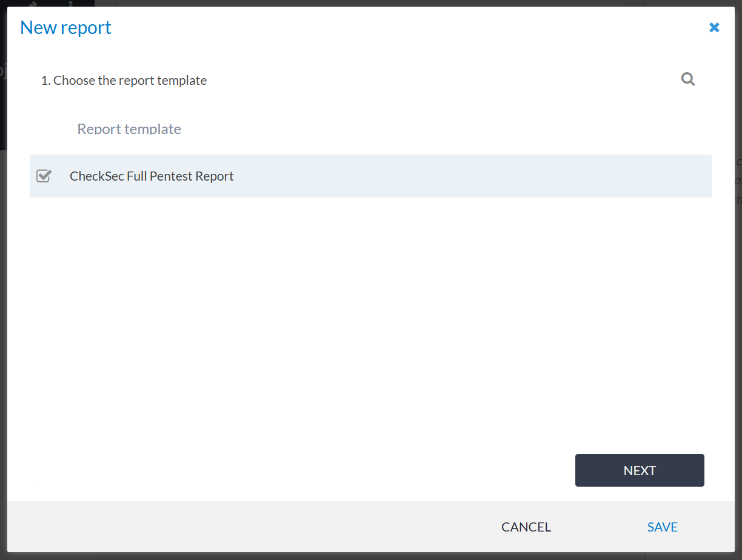Click the New report dialog title

(x=65, y=28)
